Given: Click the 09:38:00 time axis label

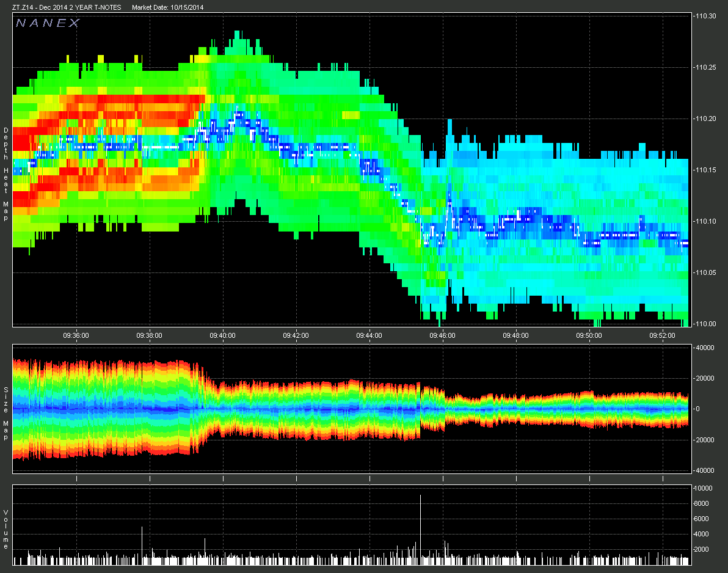Looking at the screenshot, I should click(150, 335).
